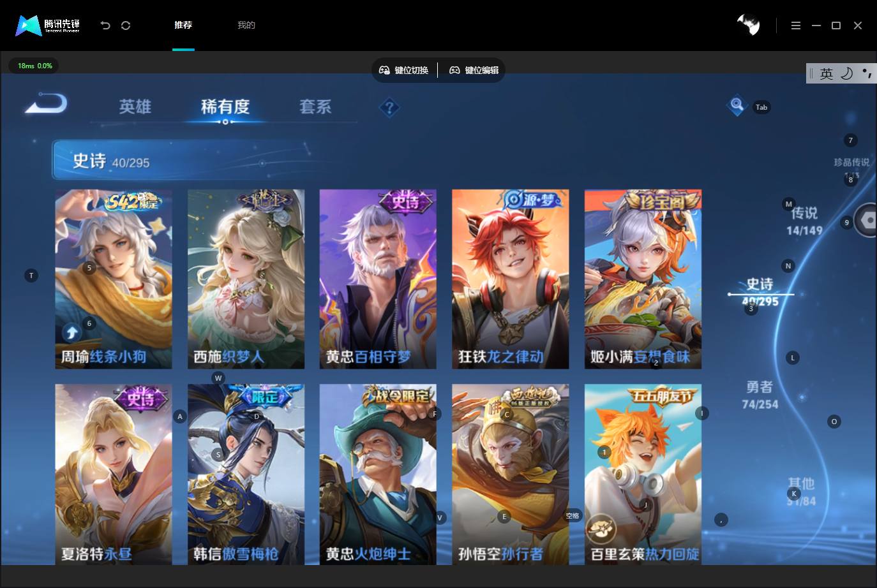Open the 狂铁 龙之律动 skin card
Screen dimensions: 877x588
click(511, 279)
